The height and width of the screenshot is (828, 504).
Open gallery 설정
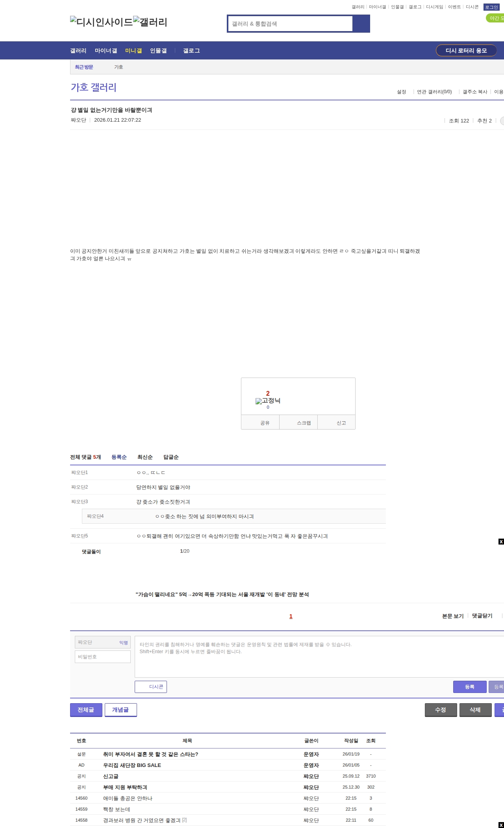click(401, 92)
